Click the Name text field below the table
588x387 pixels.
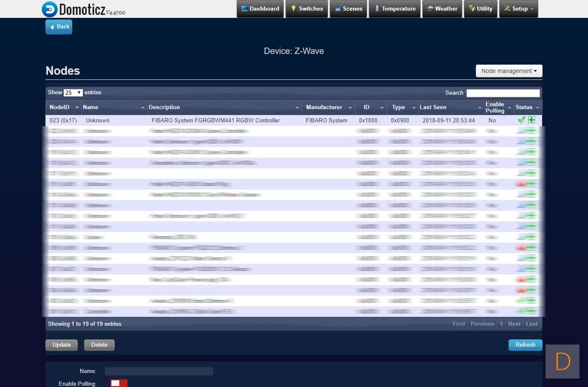pos(159,371)
